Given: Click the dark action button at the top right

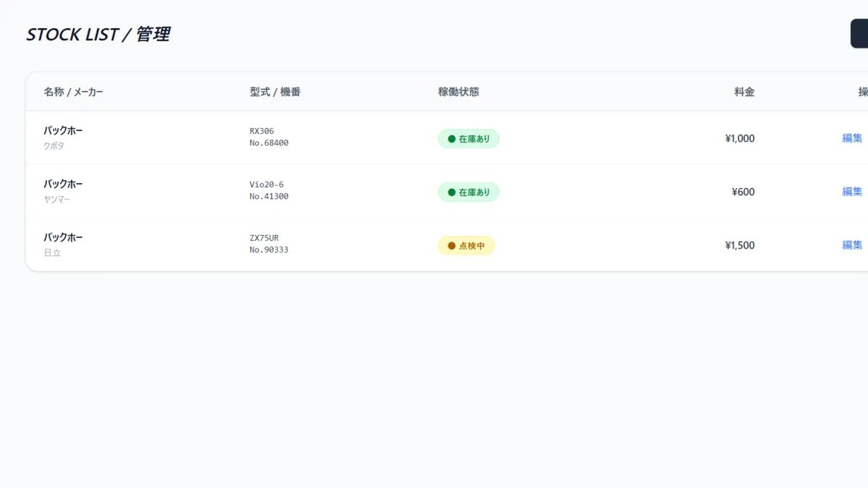Looking at the screenshot, I should (861, 32).
